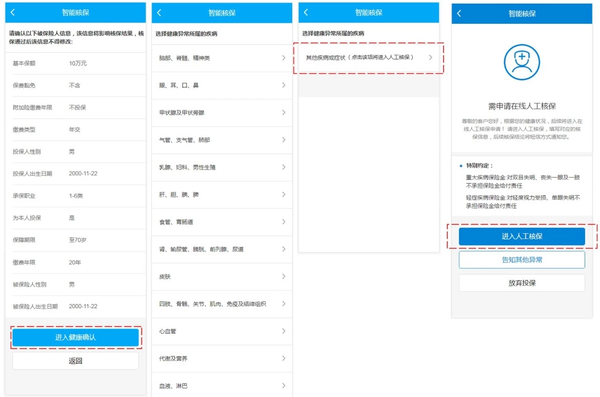Screen dimensions: 600x397
Task: Tap the 告知其他异常 button
Action: click(x=522, y=260)
